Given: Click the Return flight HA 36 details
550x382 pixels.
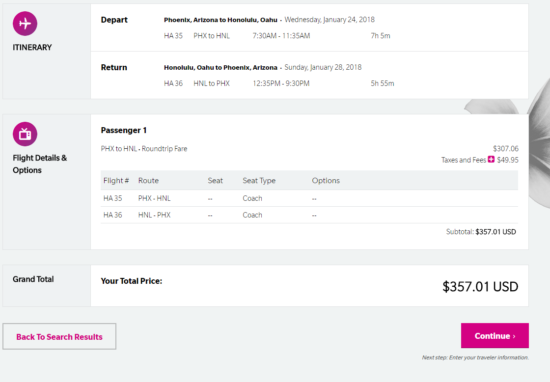Looking at the screenshot, I should point(279,83).
